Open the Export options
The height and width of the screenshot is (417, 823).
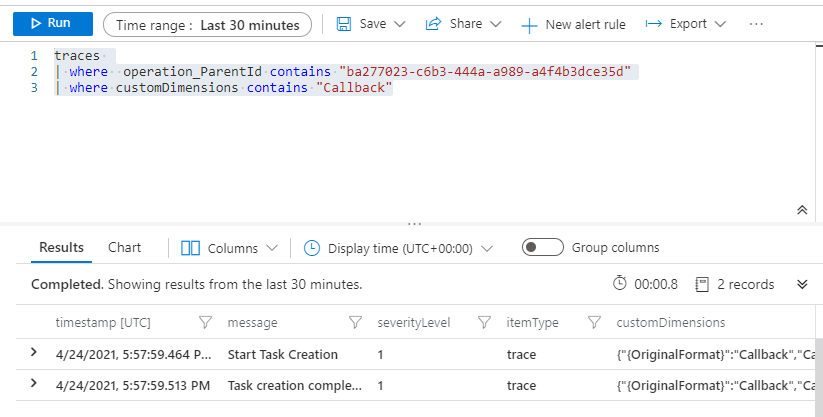[x=689, y=24]
